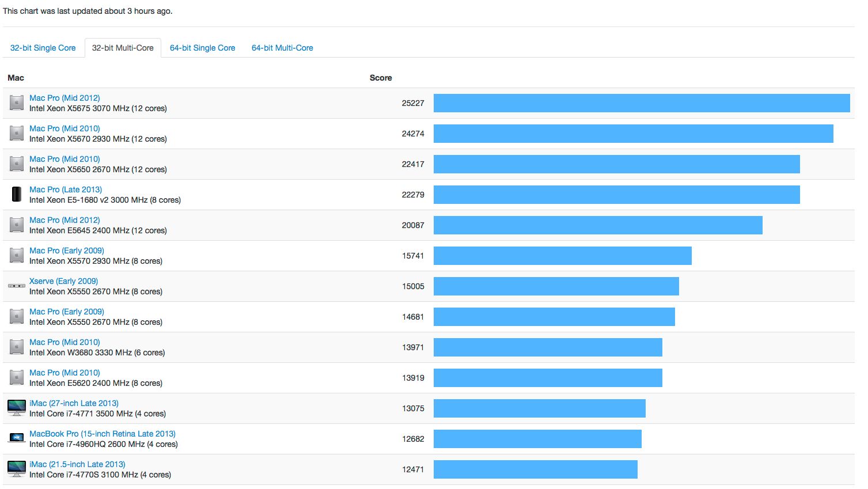This screenshot has height=489, width=868.
Task: Switch to the 32-bit Single Core tab
Action: 43,48
